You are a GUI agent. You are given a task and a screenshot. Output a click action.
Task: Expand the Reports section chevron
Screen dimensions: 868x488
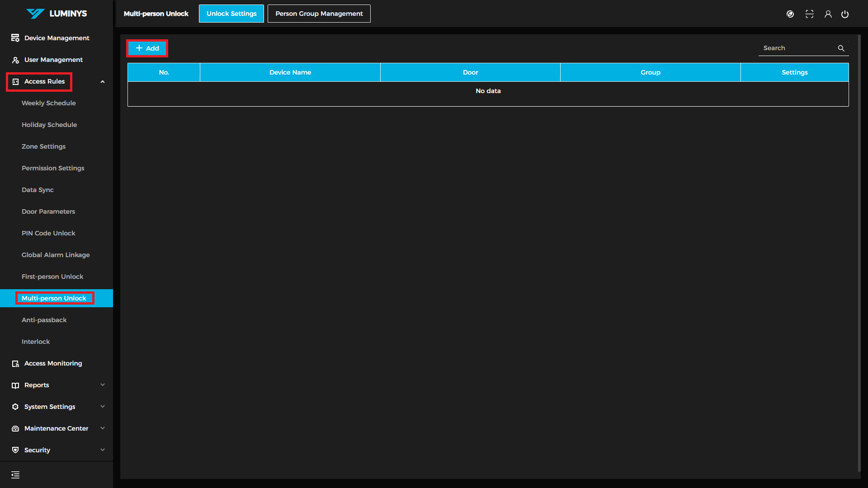tap(103, 385)
